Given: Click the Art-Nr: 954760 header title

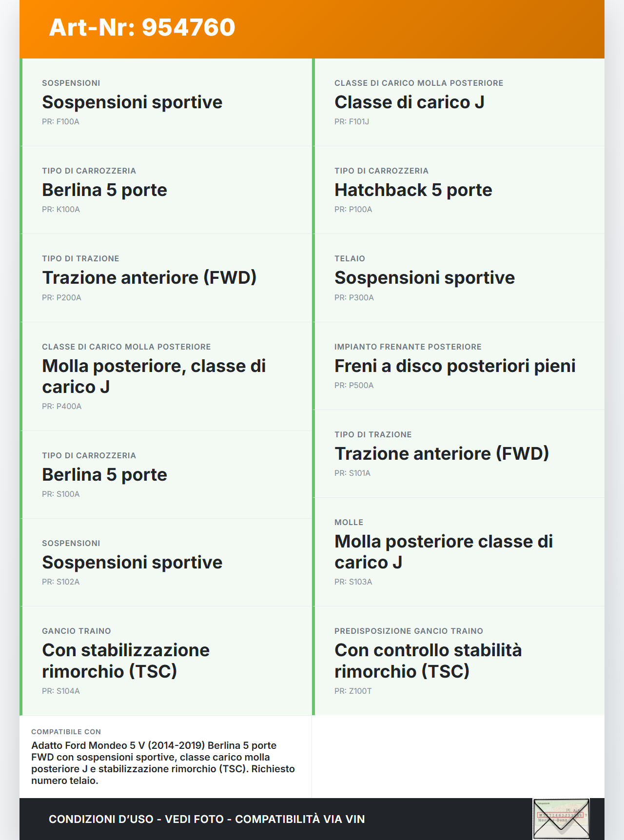Looking at the screenshot, I should [x=142, y=27].
